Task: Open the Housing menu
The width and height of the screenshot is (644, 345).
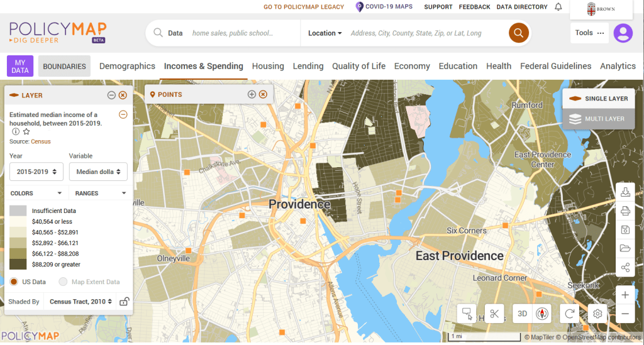Action: (x=268, y=66)
